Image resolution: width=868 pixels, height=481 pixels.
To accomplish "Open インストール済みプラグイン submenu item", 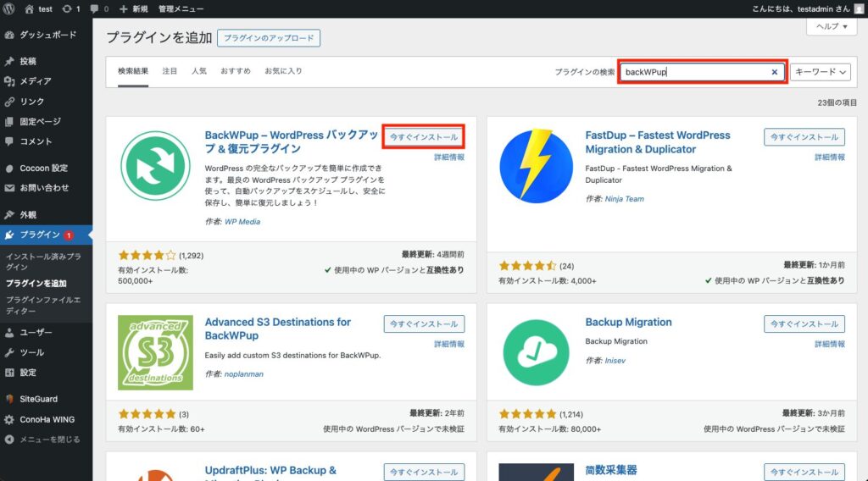I will 44,262.
